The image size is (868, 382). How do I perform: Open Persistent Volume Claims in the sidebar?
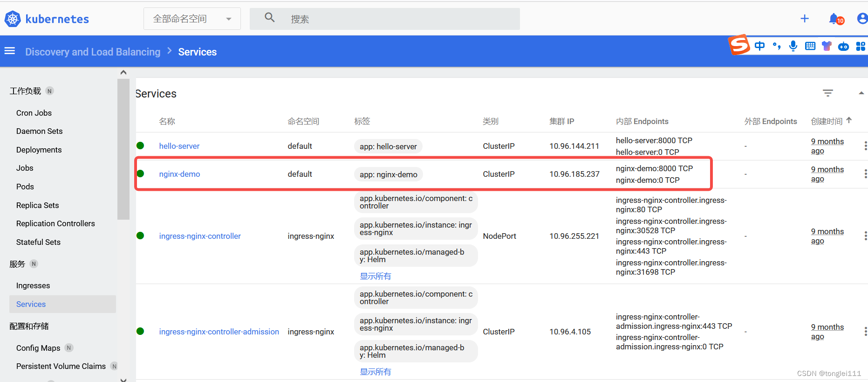61,366
